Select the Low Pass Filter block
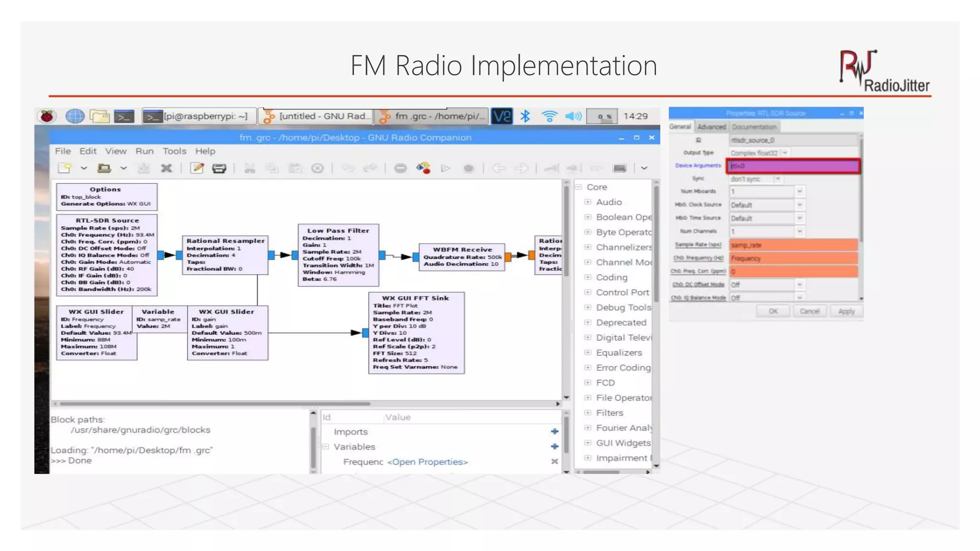The height and width of the screenshot is (551, 980). 338,255
